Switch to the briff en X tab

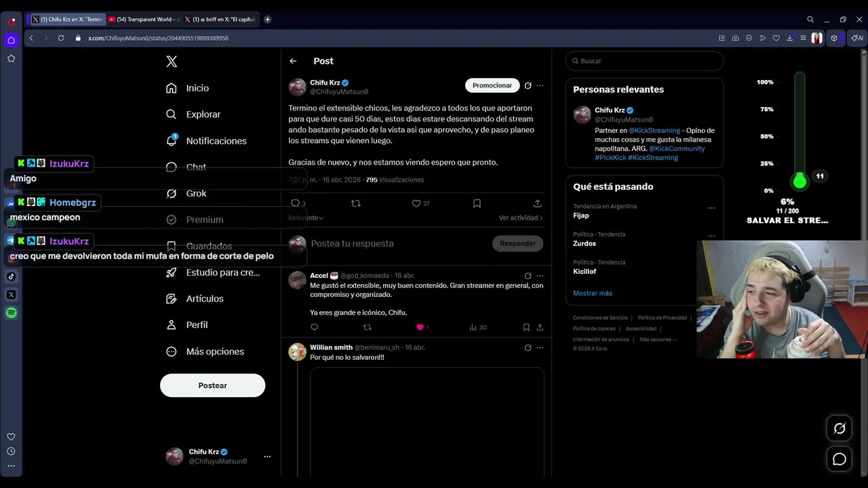pos(220,20)
